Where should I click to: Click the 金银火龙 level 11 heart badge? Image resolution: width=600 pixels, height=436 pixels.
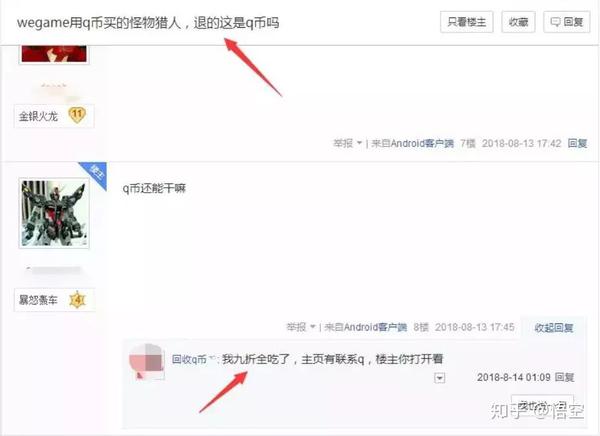[x=77, y=115]
